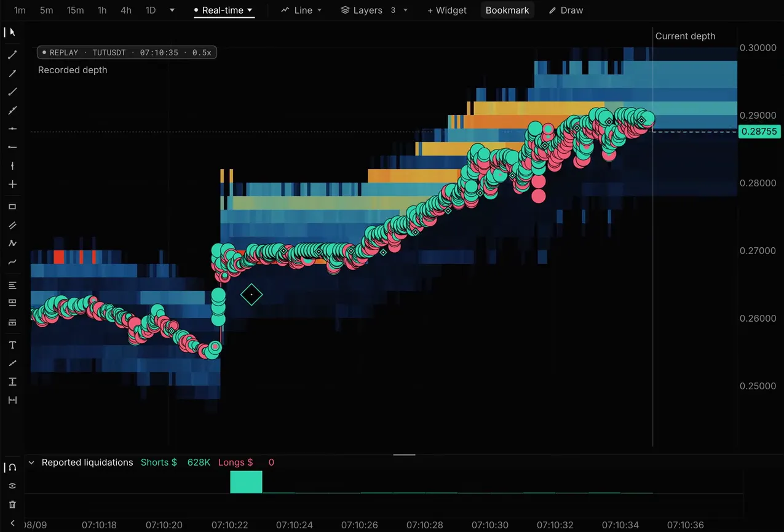The width and height of the screenshot is (784, 532).
Task: Switch to the 4h timeframe
Action: point(125,10)
